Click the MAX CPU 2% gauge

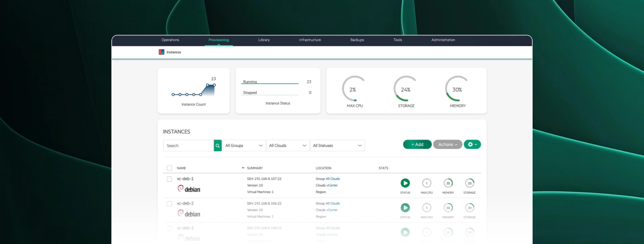point(354,89)
